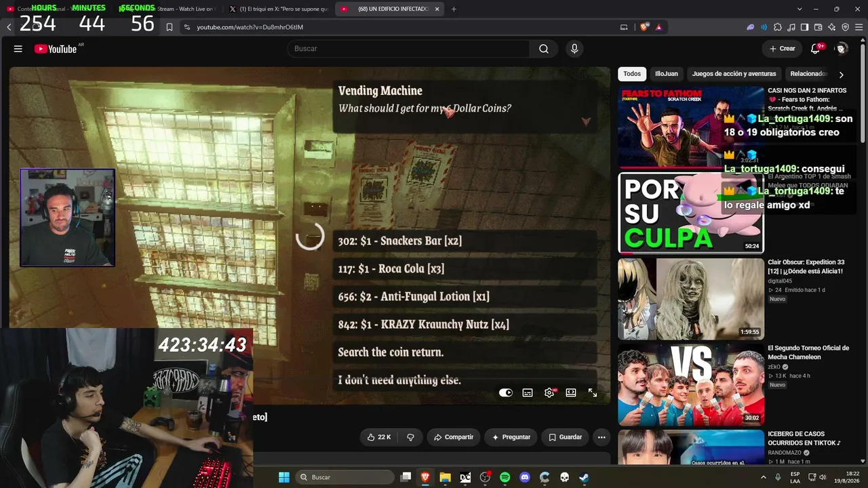Viewport: 868px width, 488px height.
Task: Open the digital045 channel link
Action: coord(780,281)
